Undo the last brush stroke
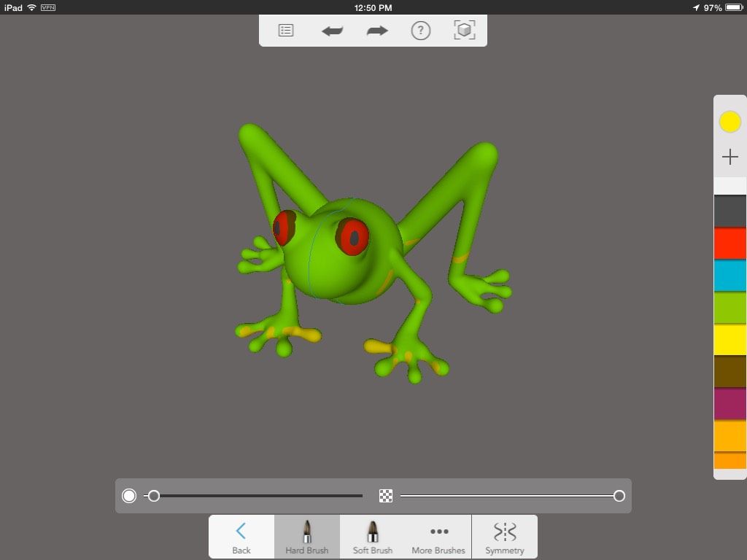 pos(333,31)
